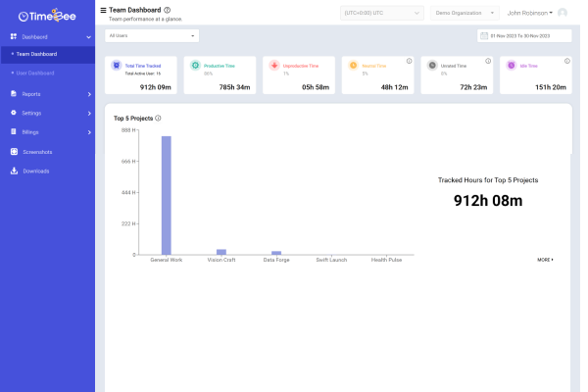Click the Unrated Time icon
The width and height of the screenshot is (588, 392).
click(432, 66)
